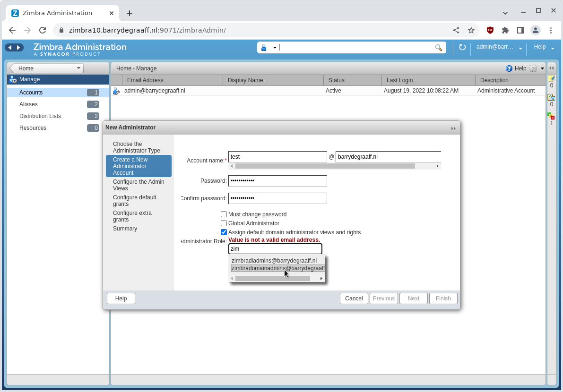Open Resources in the Manage list
Screen dimensions: 563x392
(58, 128)
